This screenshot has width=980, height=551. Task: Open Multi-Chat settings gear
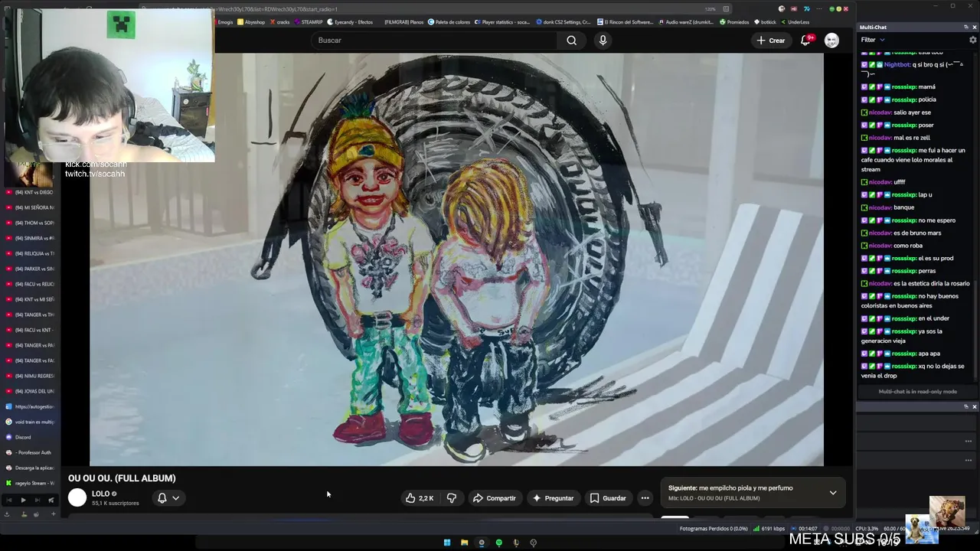(973, 40)
